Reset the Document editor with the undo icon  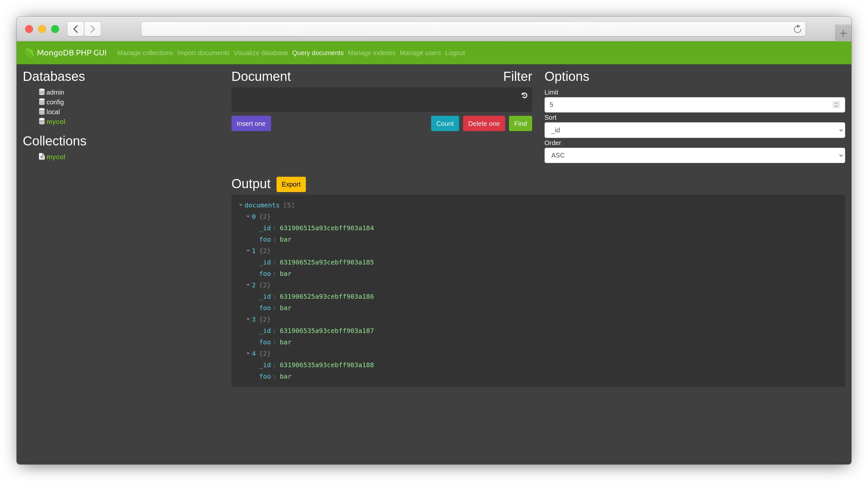[525, 95]
